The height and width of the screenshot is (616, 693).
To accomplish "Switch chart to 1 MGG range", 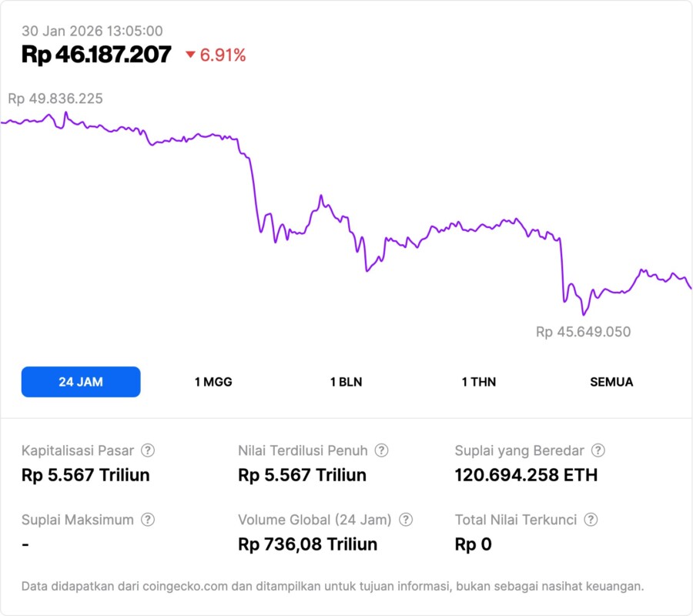I will 213,382.
